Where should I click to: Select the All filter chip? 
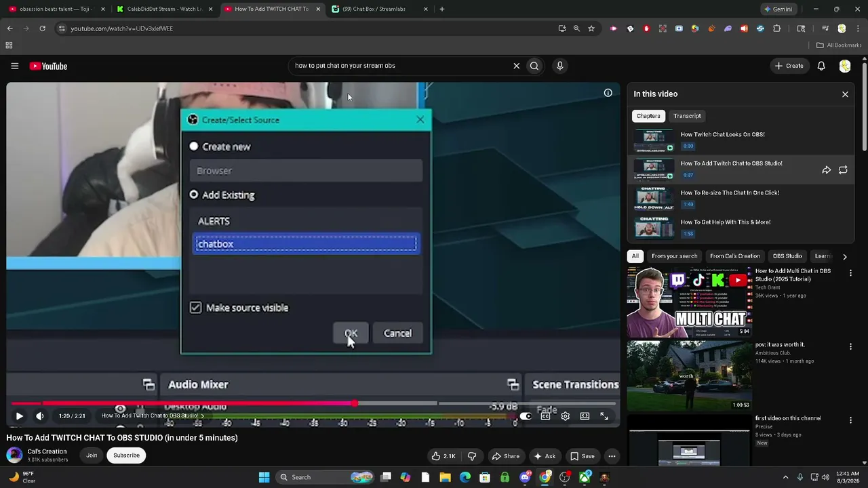coord(635,256)
